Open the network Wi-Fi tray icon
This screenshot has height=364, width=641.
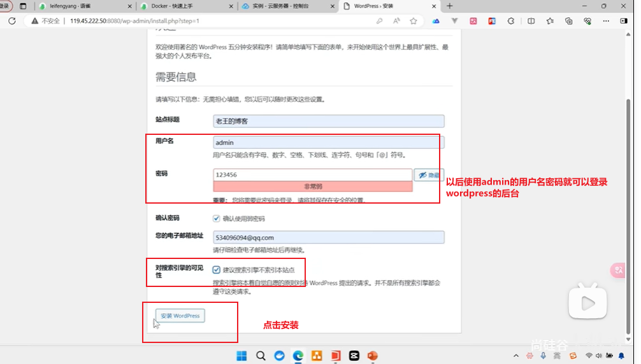pos(589,356)
